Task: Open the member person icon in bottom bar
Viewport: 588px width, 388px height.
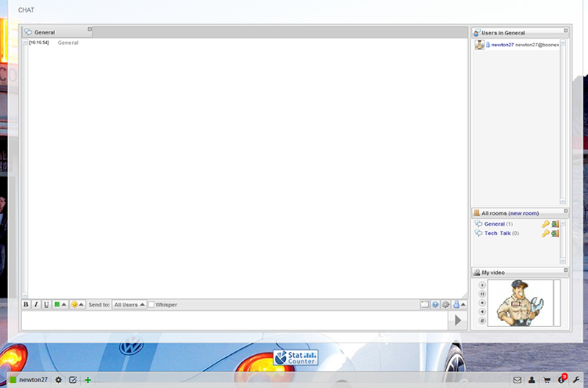Action: (531, 380)
